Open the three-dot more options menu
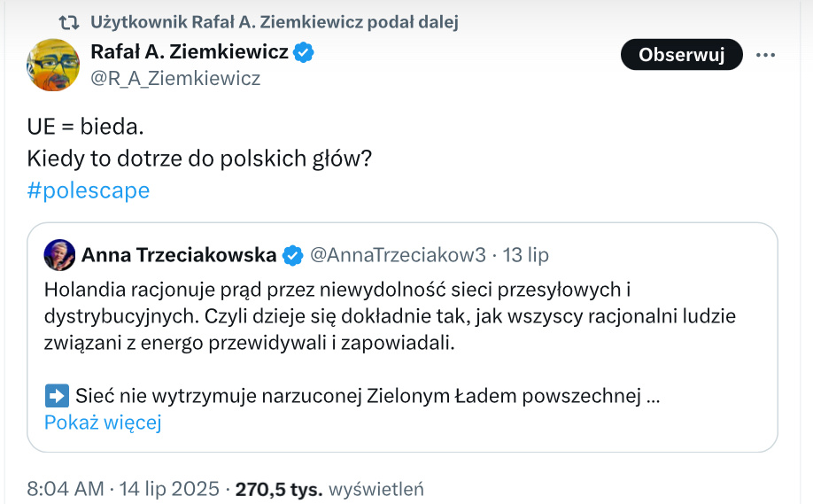 pos(765,55)
